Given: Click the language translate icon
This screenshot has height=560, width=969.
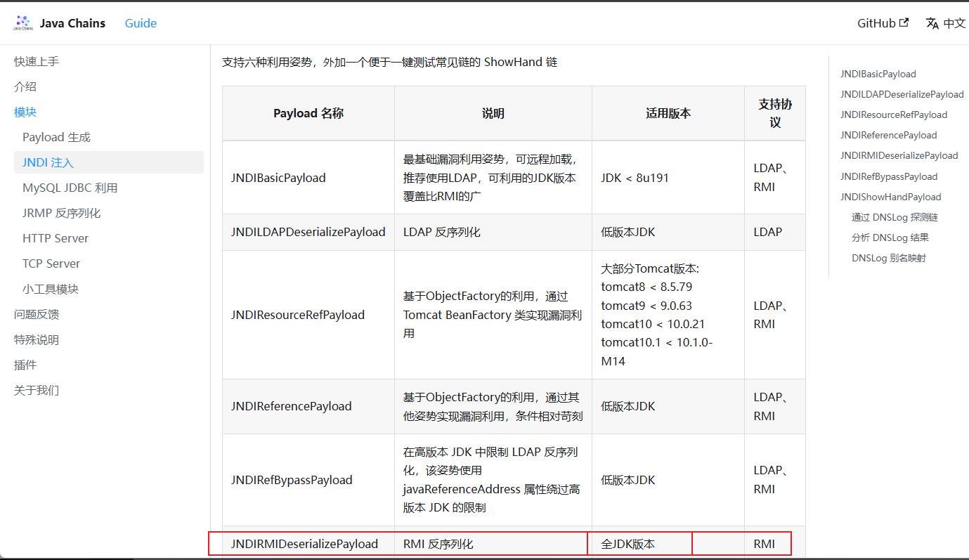Looking at the screenshot, I should point(932,23).
